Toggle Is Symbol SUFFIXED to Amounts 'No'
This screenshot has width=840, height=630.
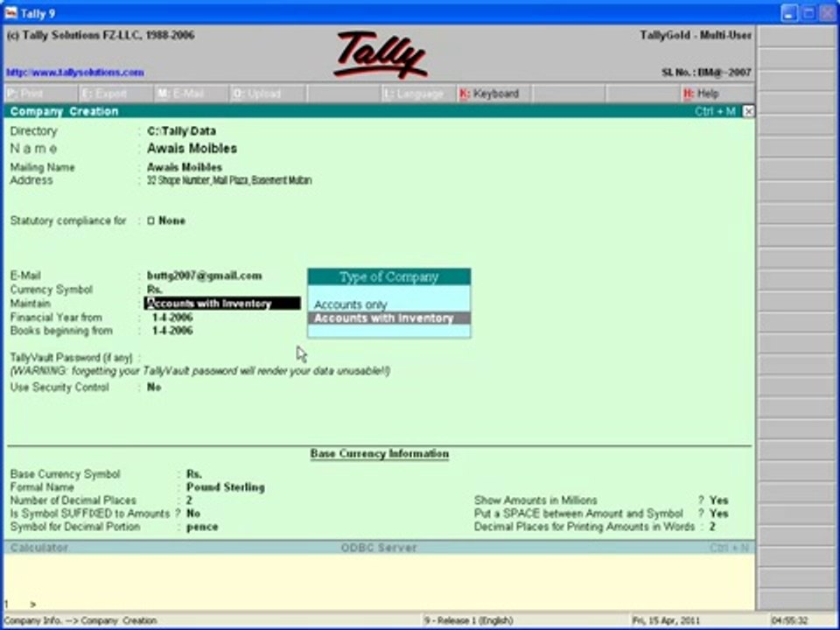[x=193, y=514]
